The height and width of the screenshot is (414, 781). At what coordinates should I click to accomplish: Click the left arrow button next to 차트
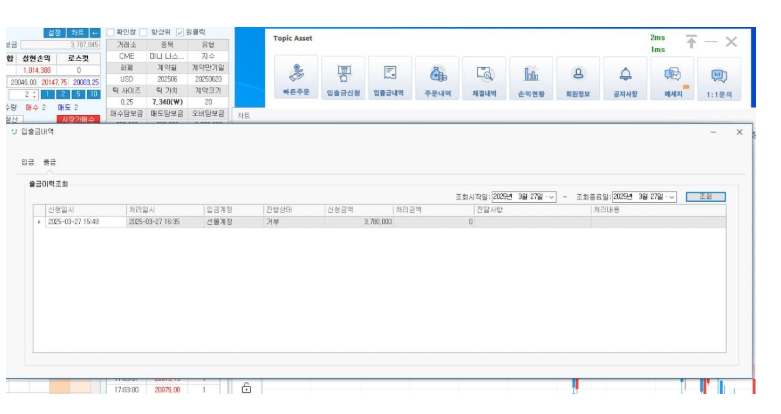(x=95, y=33)
